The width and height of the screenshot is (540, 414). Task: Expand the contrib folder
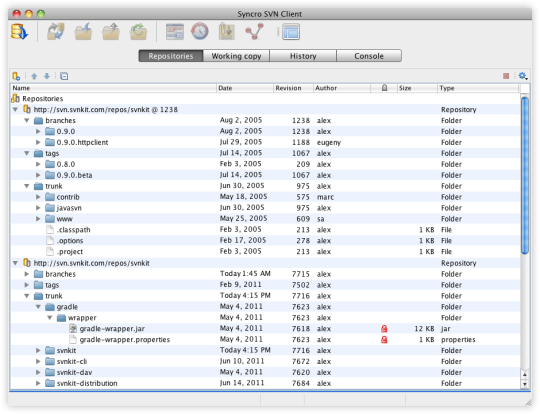pyautogui.click(x=38, y=197)
